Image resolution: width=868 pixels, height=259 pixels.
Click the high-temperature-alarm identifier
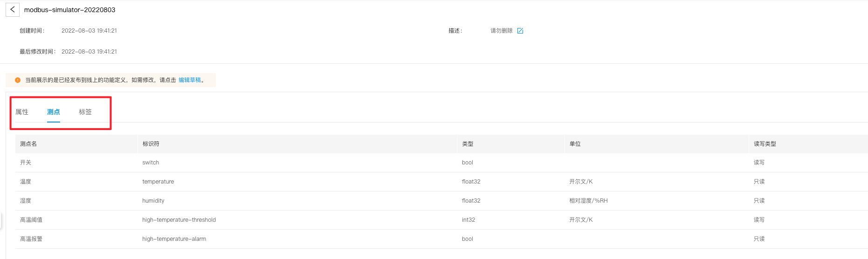pos(174,239)
